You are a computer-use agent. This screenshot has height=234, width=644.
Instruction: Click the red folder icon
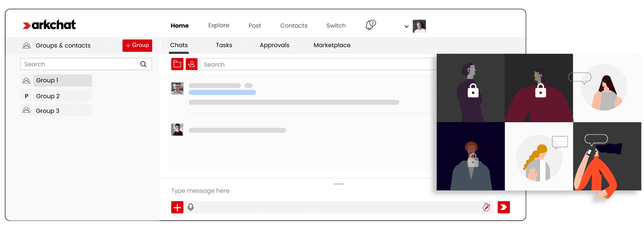(177, 64)
